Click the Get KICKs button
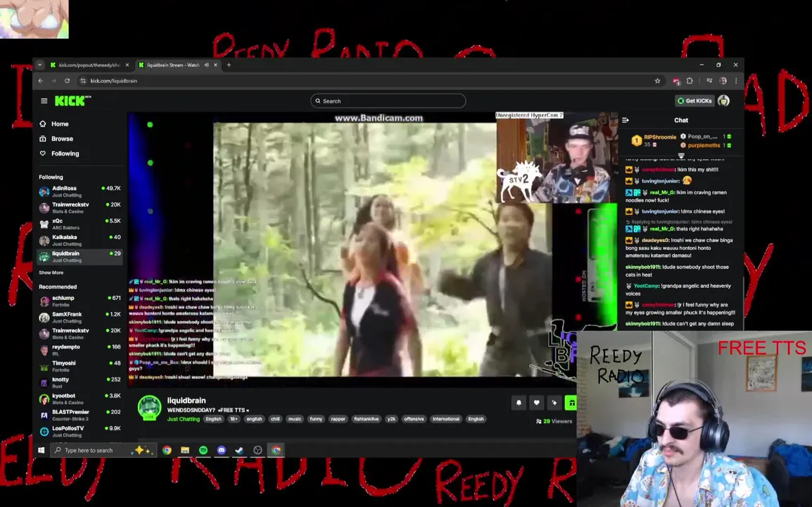812x507 pixels. [x=695, y=101]
